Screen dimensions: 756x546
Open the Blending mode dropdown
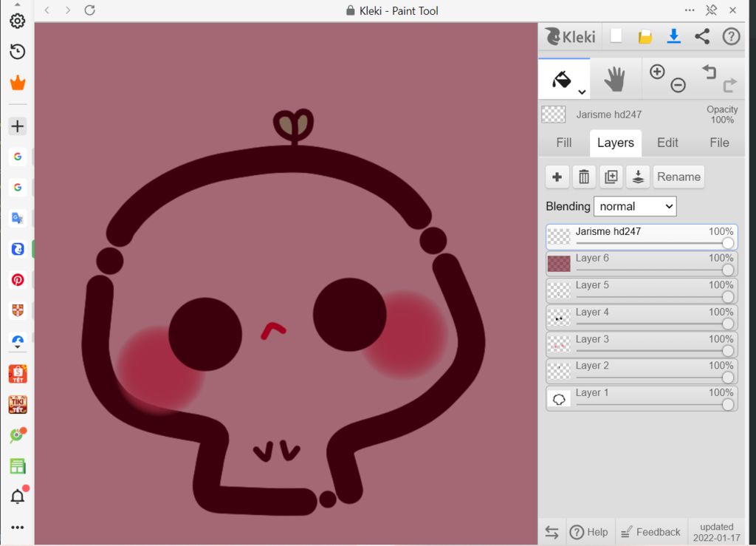point(635,207)
